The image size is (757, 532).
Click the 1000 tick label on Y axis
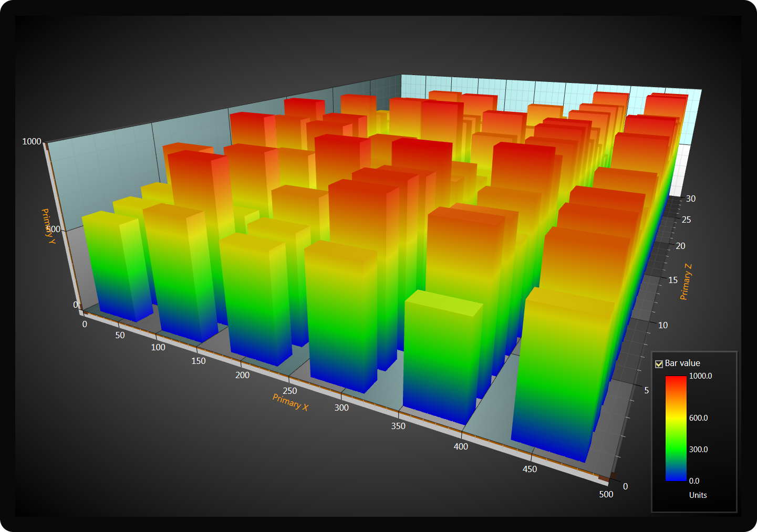coord(32,142)
